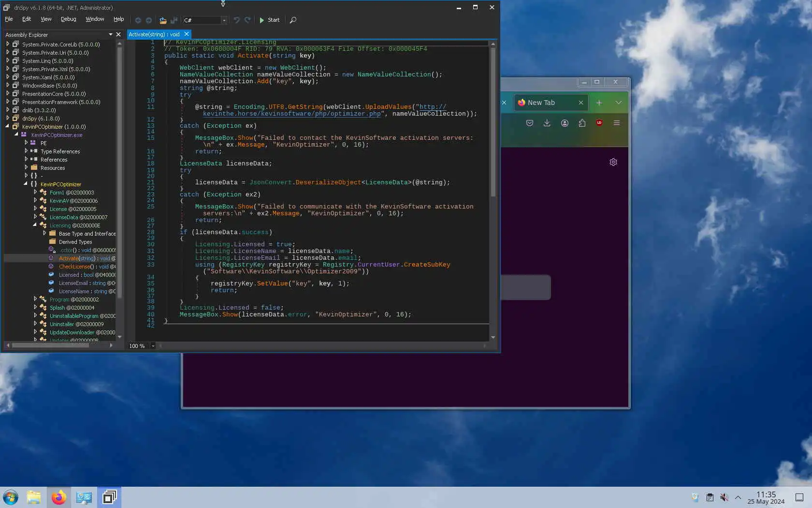Close the Assembly Explorer panel

tap(118, 34)
